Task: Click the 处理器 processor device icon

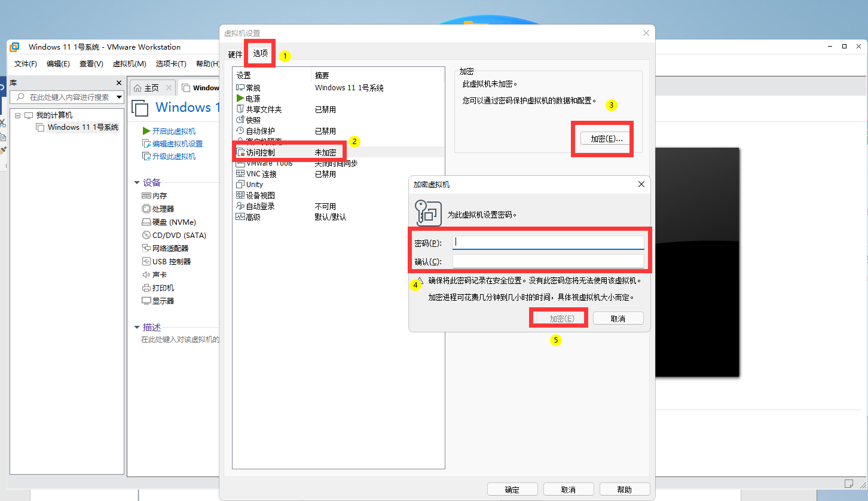Action: 146,209
